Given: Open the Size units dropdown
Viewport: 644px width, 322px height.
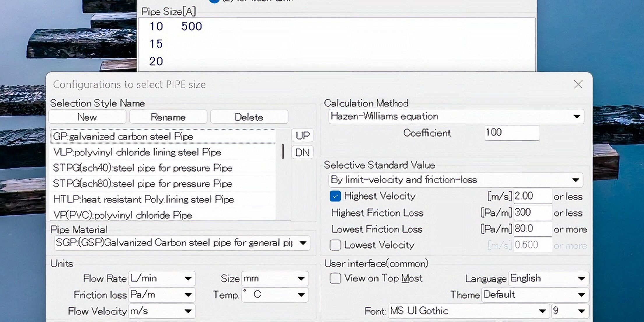Looking at the screenshot, I should pos(275,279).
